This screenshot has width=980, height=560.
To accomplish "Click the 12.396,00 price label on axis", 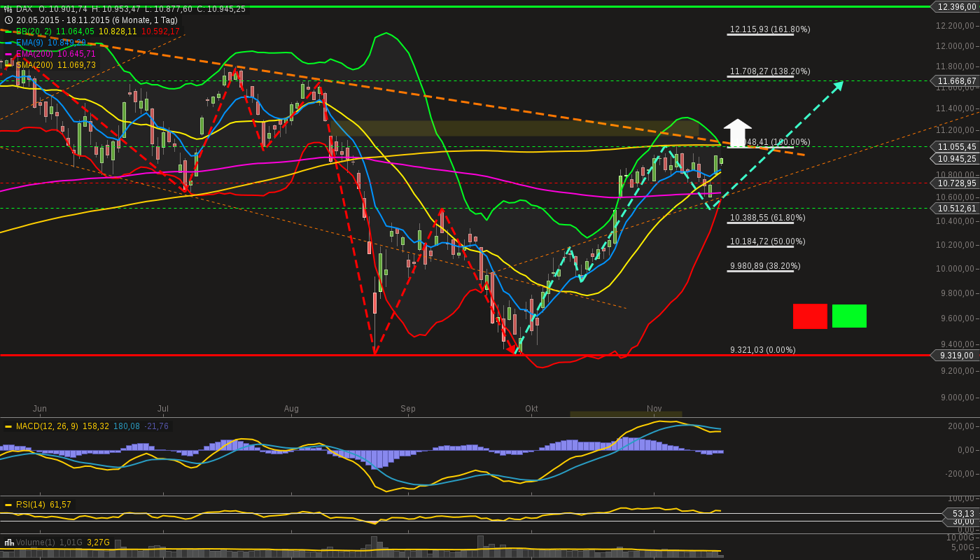I will pyautogui.click(x=956, y=6).
